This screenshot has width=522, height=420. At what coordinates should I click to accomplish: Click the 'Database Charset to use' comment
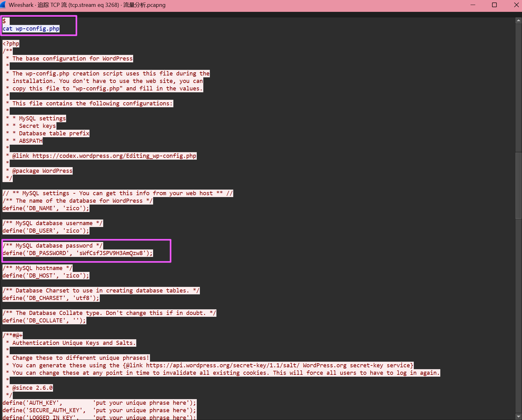(101, 291)
